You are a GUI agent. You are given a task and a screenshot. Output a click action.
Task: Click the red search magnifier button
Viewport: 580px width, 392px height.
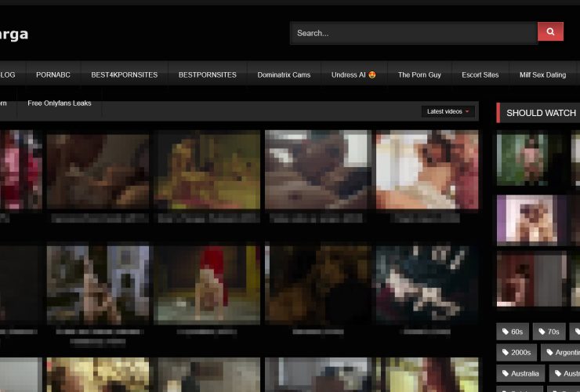550,32
